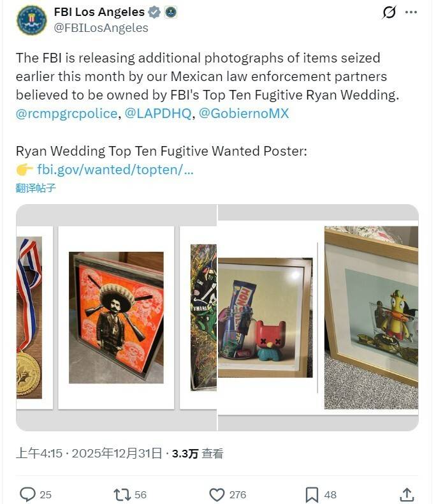Open the red toy candy bar artwork
This screenshot has width=436, height=504.
coord(265,318)
